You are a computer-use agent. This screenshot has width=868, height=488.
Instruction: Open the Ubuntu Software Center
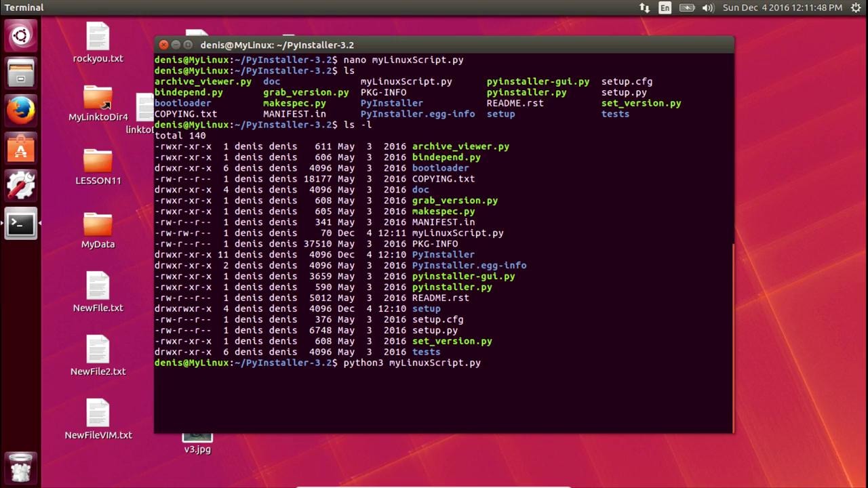pyautogui.click(x=20, y=148)
